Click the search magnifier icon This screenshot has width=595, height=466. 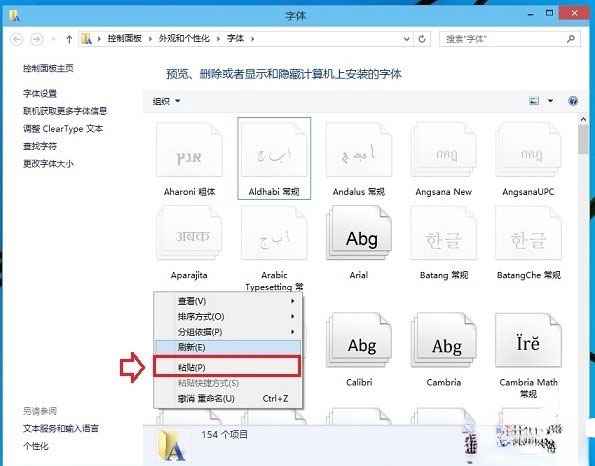(570, 39)
